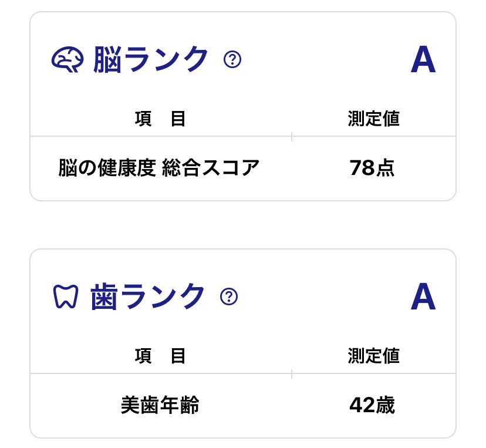This screenshot has width=486, height=448.
Task: Click the 脳の健康度 総合スコア row label
Action: [159, 169]
